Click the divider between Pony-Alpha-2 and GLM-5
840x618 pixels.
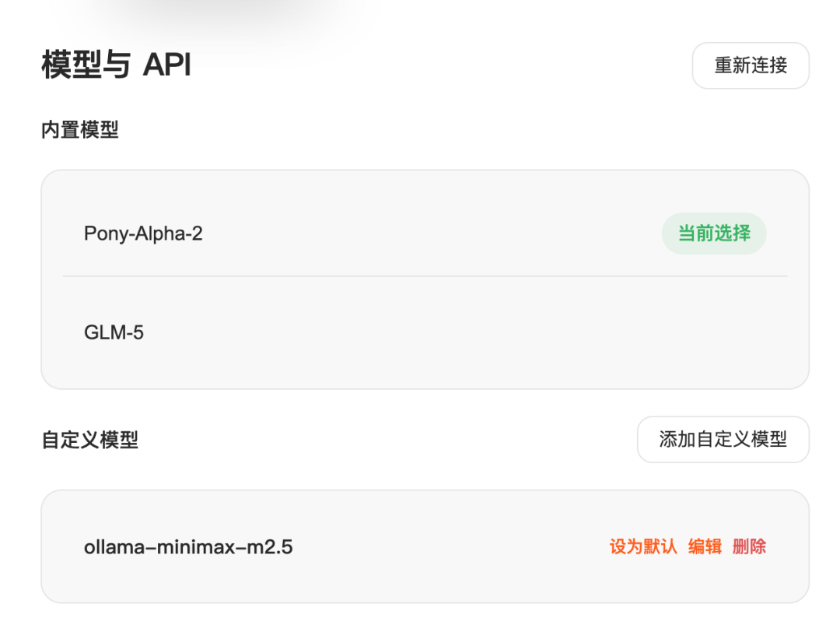[x=425, y=276]
